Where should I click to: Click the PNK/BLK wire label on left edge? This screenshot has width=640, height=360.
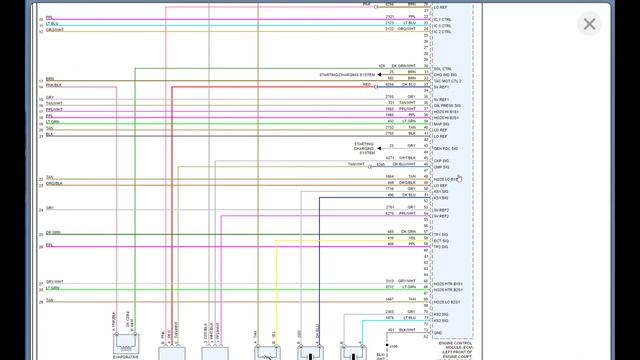tap(53, 85)
